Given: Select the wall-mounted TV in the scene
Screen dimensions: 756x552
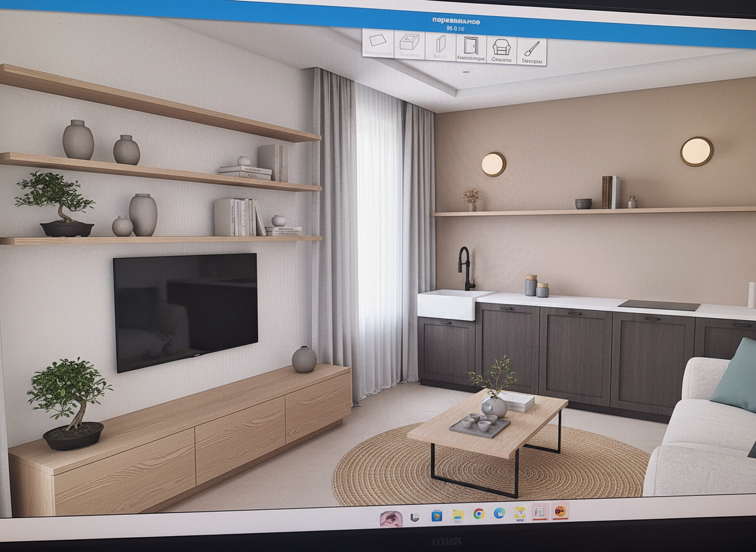Looking at the screenshot, I should (x=185, y=310).
